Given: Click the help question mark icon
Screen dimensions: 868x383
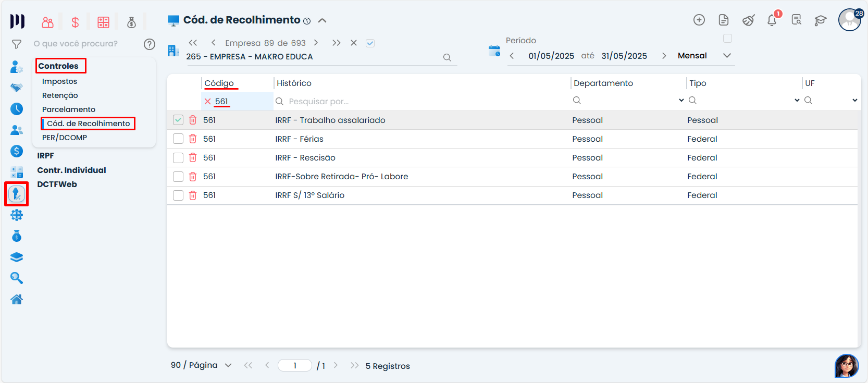Looking at the screenshot, I should click(x=150, y=44).
